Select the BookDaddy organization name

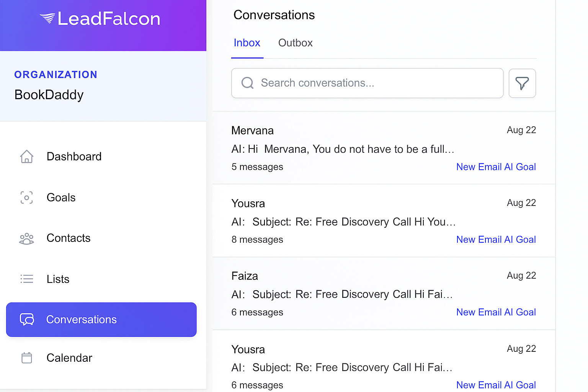[x=49, y=95]
